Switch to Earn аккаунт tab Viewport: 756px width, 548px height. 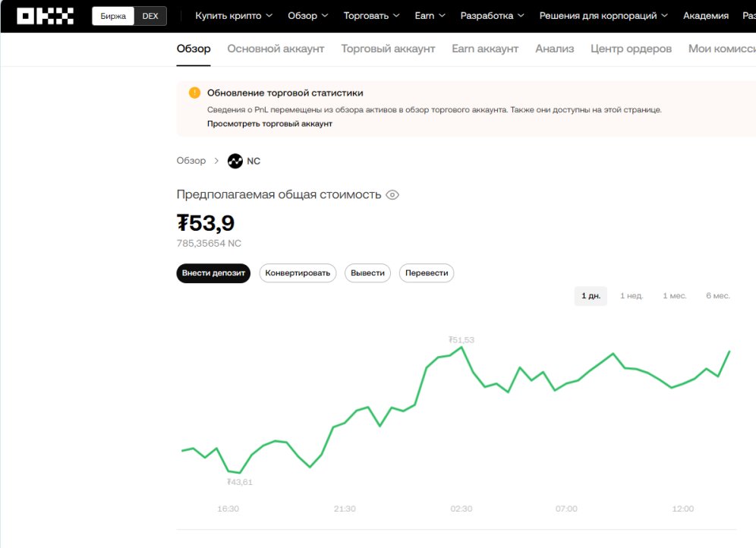click(485, 49)
